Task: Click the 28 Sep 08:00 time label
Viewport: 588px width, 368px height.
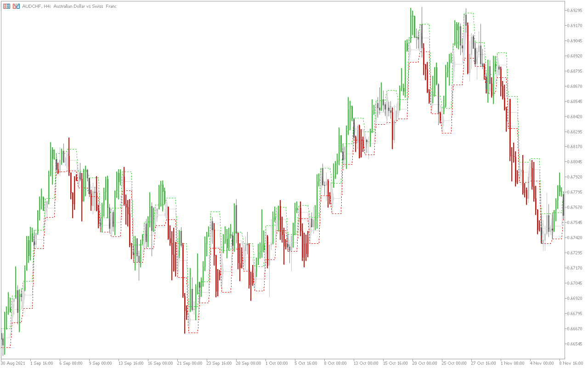Action: coord(249,363)
